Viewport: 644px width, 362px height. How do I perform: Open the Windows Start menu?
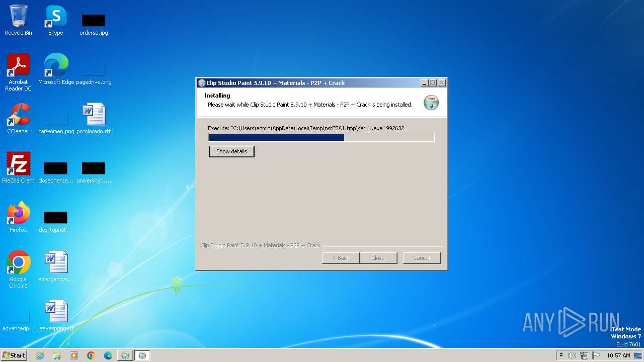pos(14,355)
